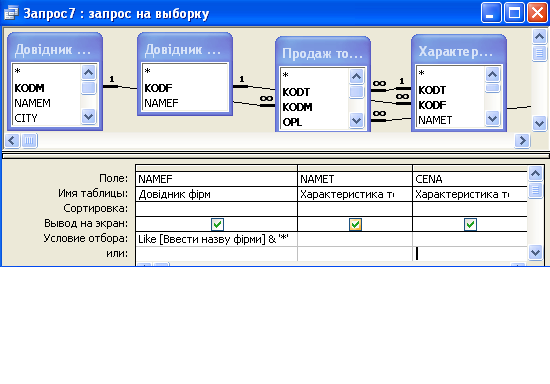550x384 pixels.
Task: Select OPL field in Продаж то... table
Action: click(292, 122)
